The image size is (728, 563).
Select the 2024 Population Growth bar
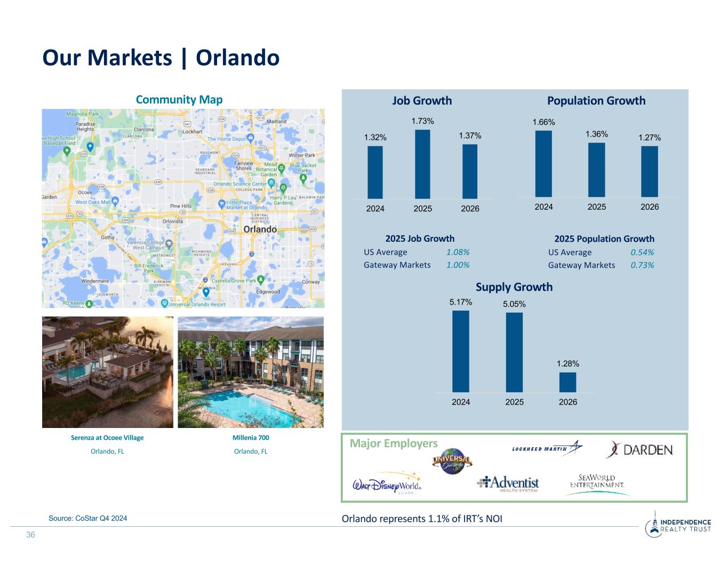(543, 164)
